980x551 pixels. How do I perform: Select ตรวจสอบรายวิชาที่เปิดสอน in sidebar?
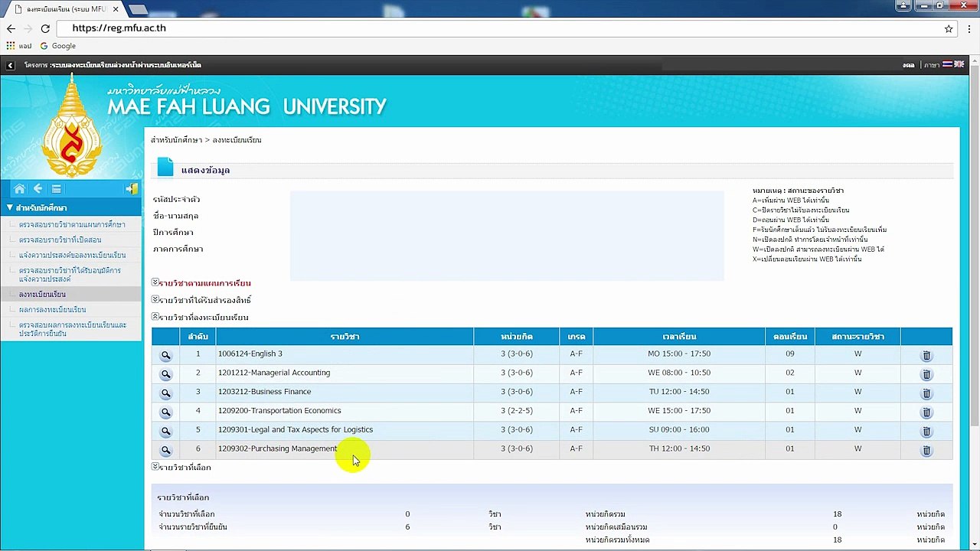[x=60, y=240]
